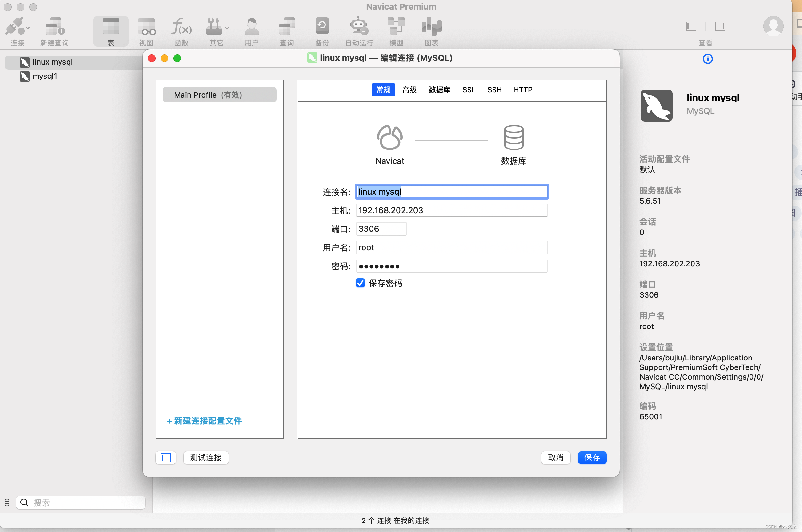Switch to the 数据库 Databases tab
This screenshot has width=802, height=532.
(x=439, y=90)
